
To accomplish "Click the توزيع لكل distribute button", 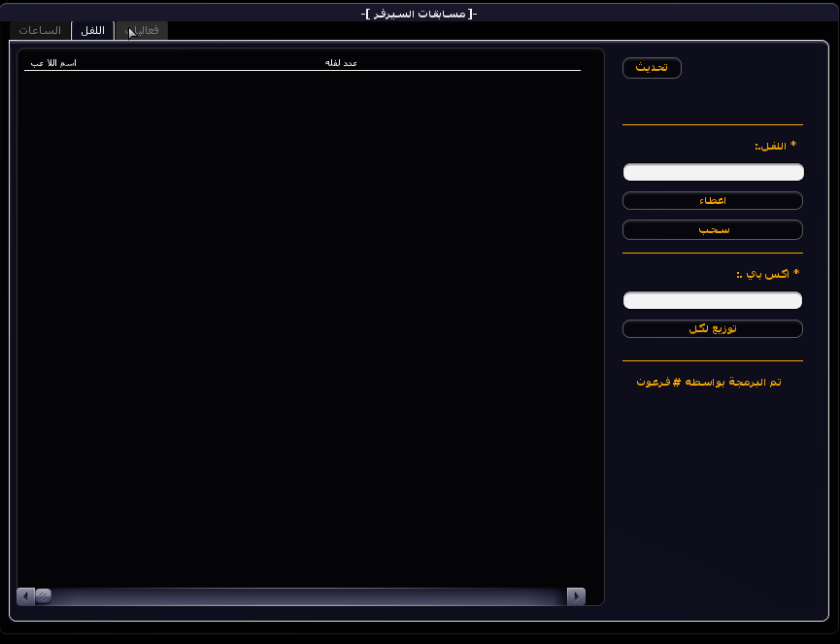I will [712, 329].
